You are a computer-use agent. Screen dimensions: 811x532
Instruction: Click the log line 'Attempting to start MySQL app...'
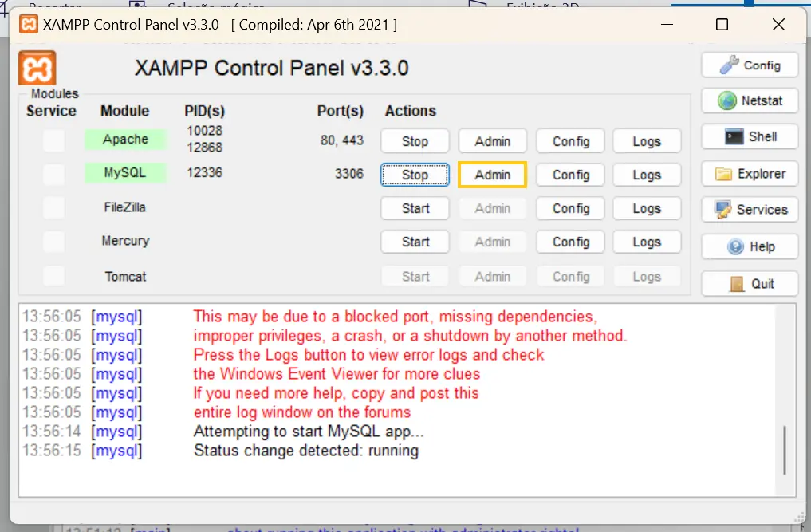point(309,432)
